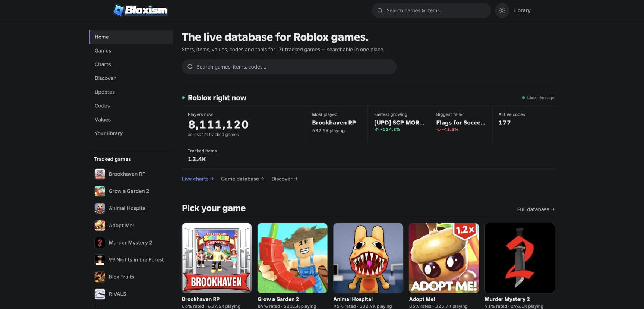Image resolution: width=644 pixels, height=309 pixels.
Task: Follow the Discover arrow link below stats
Action: (285, 179)
